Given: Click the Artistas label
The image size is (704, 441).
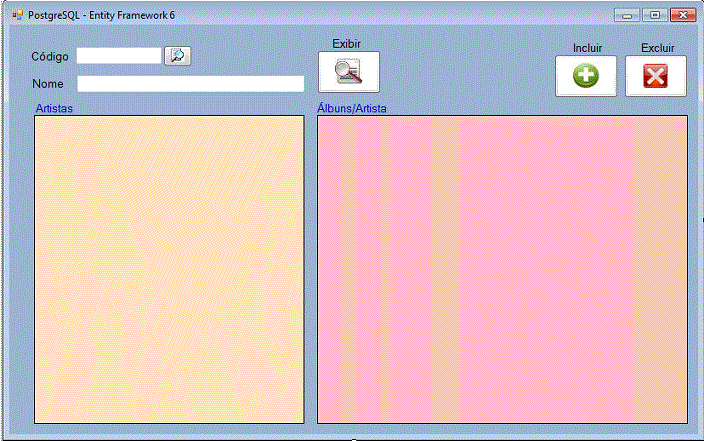Looking at the screenshot, I should (x=54, y=108).
